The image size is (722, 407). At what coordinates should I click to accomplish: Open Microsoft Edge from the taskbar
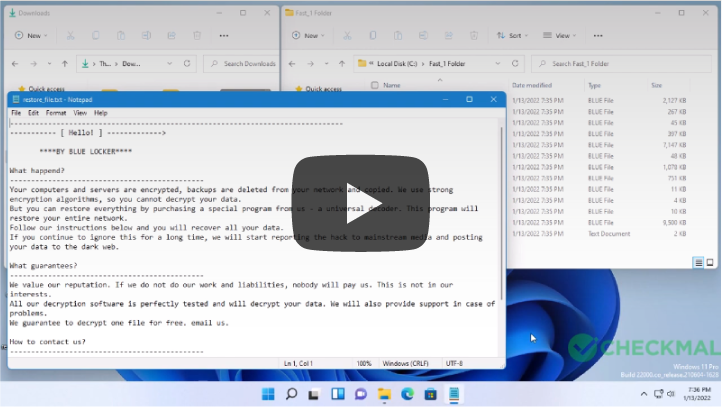coord(407,394)
